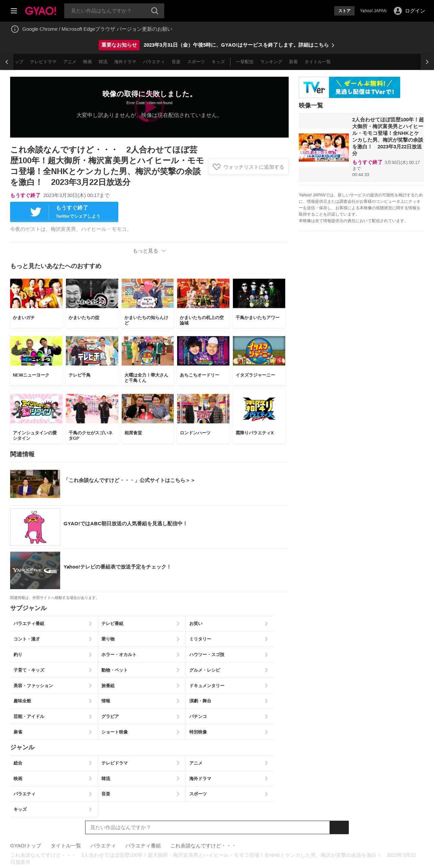Viewport: 434px width, 868px height.
Task: Open ロンドンハーツ thumbnail
Action: (x=203, y=409)
